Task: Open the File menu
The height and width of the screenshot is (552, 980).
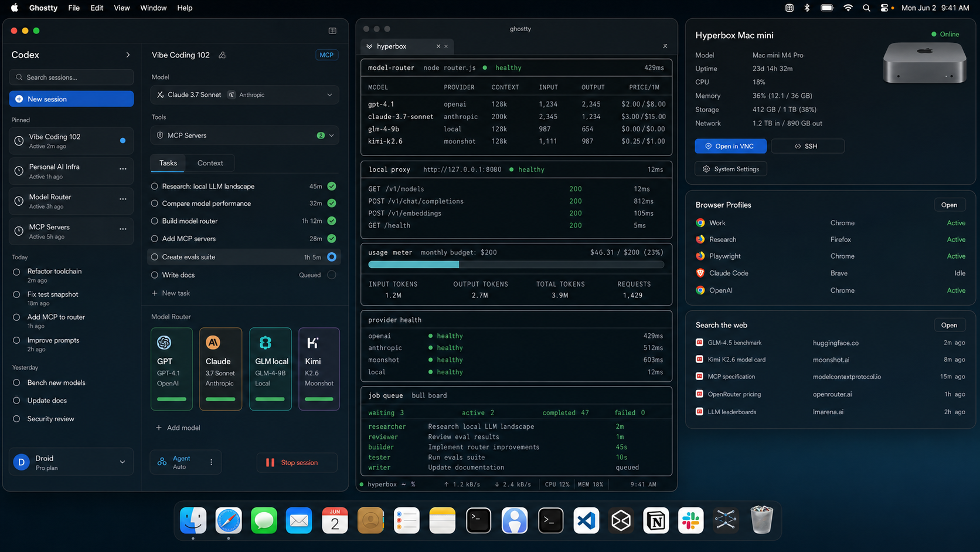Action: point(74,8)
